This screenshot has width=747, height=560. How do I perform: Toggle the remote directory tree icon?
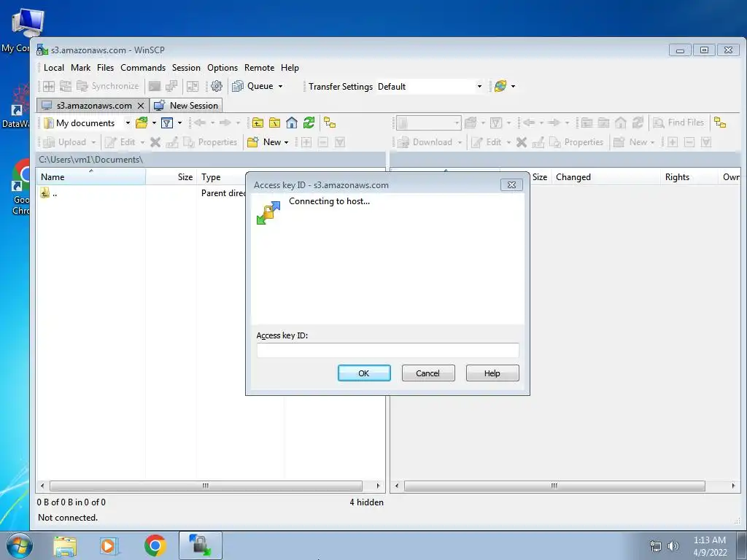click(720, 122)
